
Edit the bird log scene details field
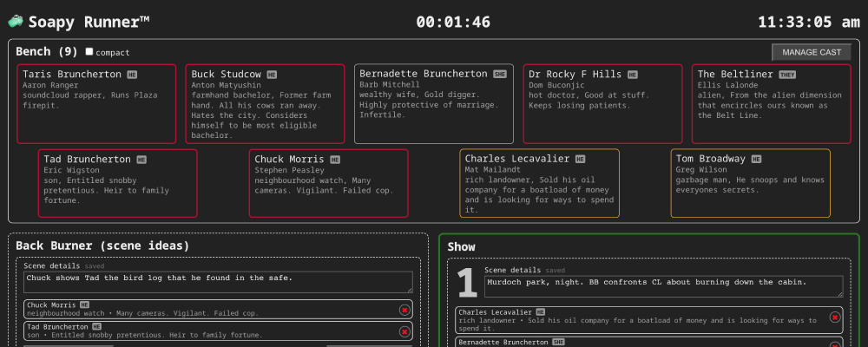(x=218, y=282)
